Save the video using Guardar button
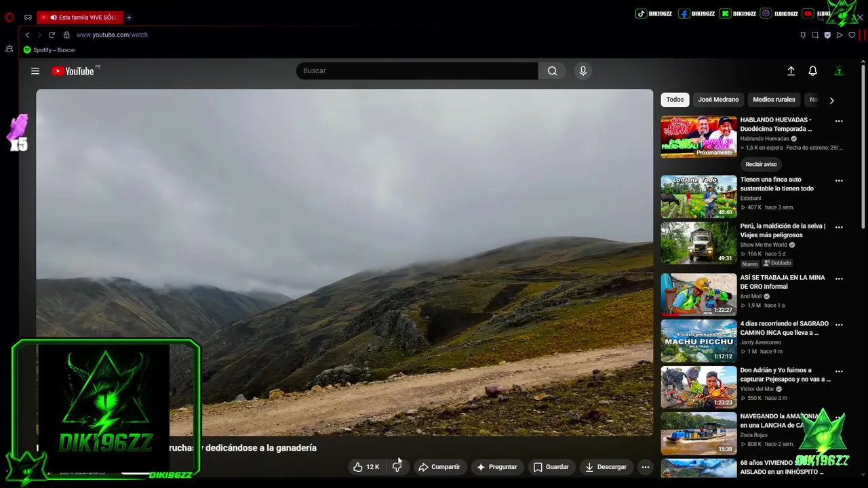 pos(551,467)
